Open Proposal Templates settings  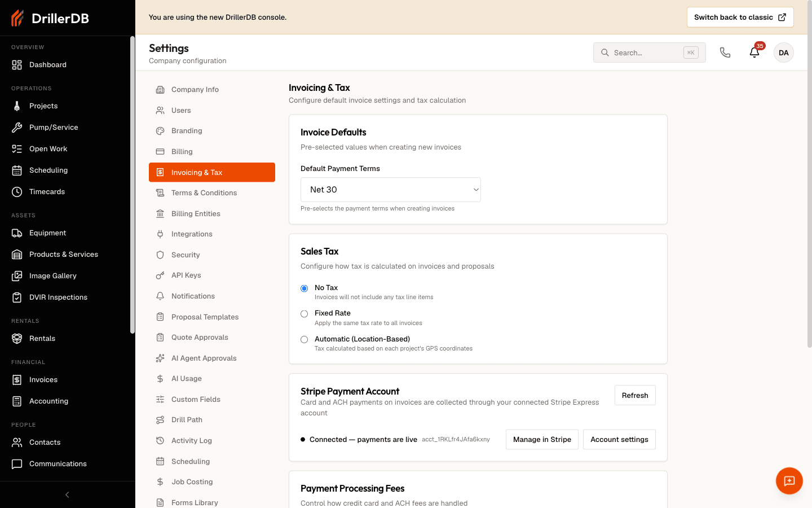[x=212, y=317]
